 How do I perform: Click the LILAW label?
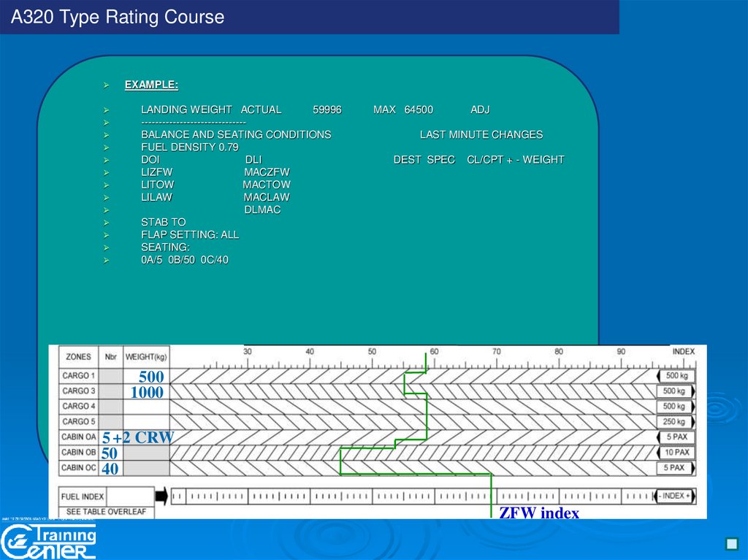(x=156, y=197)
